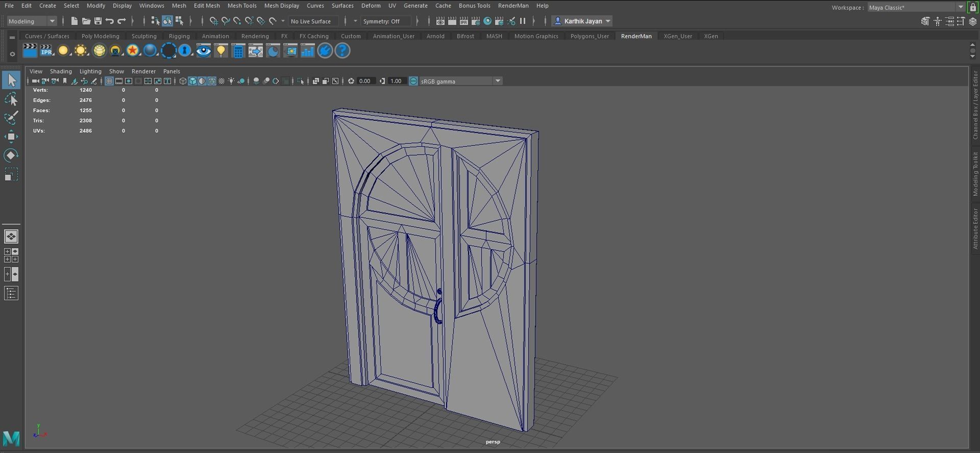
Task: Open the light bulb window shelf icon
Action: pyautogui.click(x=220, y=51)
